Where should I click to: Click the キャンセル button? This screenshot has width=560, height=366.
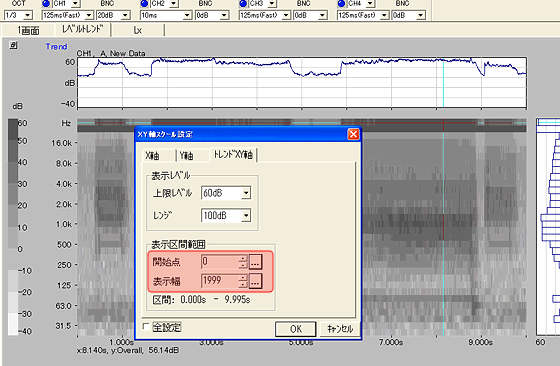(x=340, y=329)
